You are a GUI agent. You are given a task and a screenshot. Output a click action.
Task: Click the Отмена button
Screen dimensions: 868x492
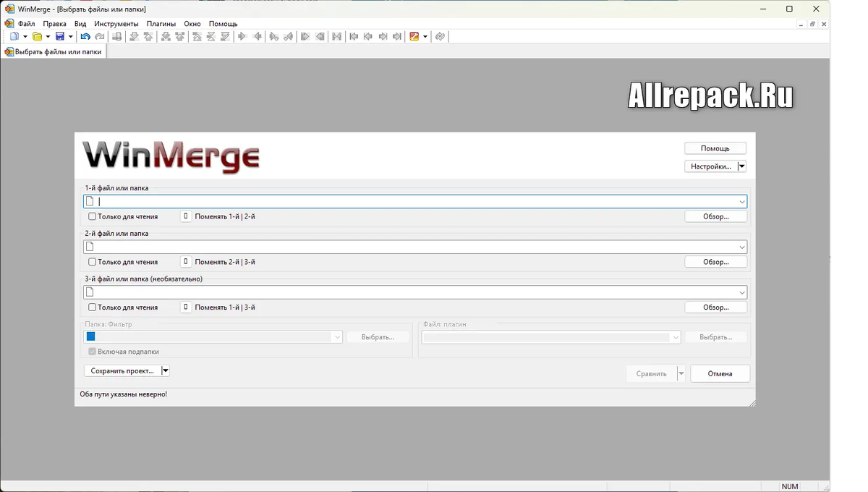[720, 374]
